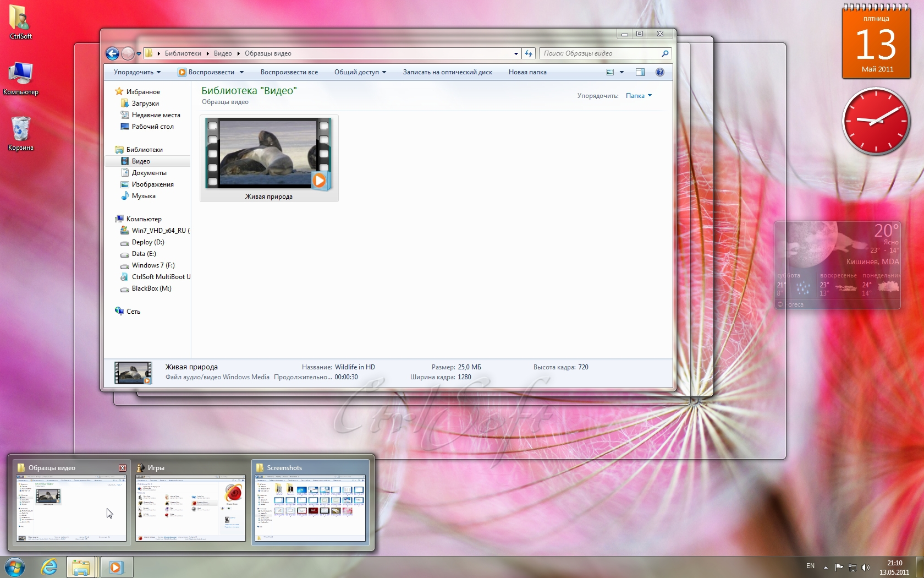Click Воспроизвести все in the toolbar
924x578 pixels.
[x=289, y=72]
